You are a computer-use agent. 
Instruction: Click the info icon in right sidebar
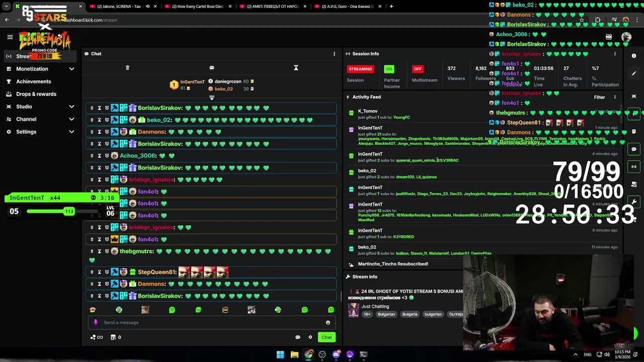pyautogui.click(x=634, y=56)
